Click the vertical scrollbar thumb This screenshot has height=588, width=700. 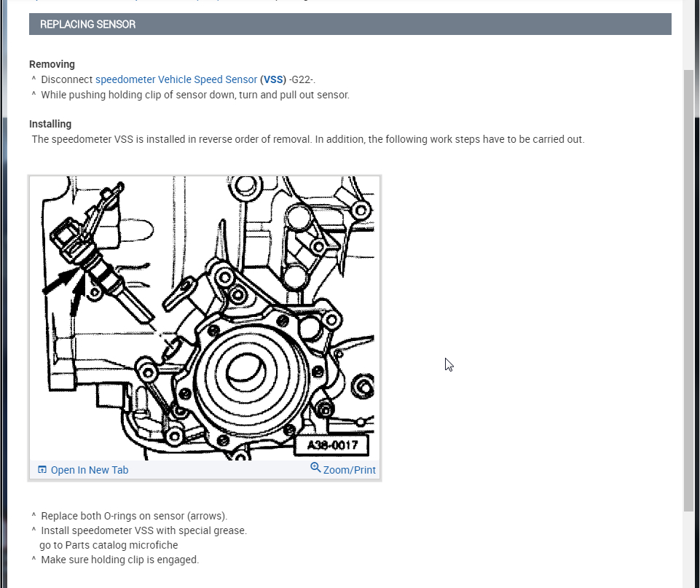[x=689, y=291]
